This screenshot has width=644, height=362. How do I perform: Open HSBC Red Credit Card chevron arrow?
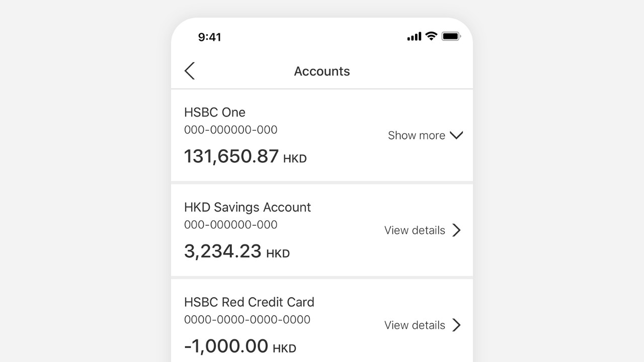456,325
